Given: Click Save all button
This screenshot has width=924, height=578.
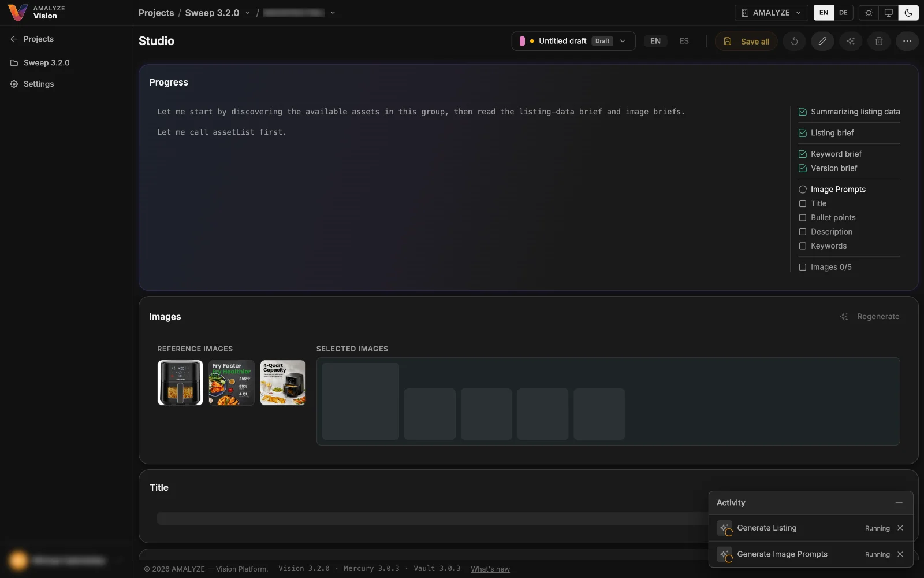Looking at the screenshot, I should pyautogui.click(x=746, y=41).
